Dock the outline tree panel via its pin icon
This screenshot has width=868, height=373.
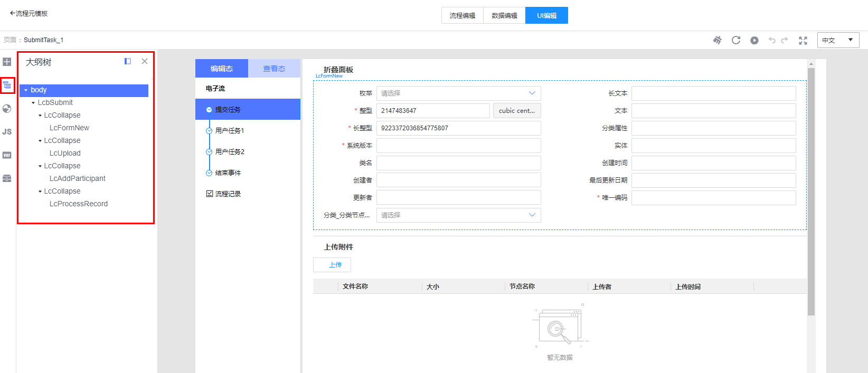[128, 61]
